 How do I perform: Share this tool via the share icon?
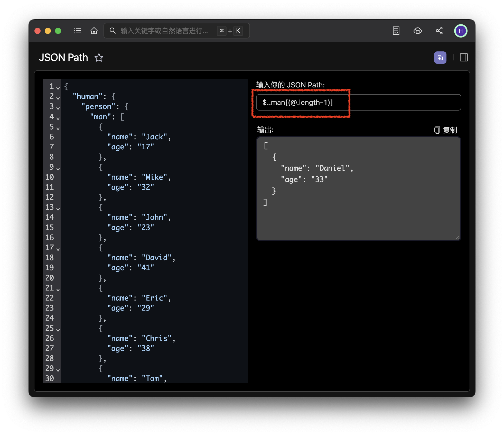pyautogui.click(x=439, y=31)
